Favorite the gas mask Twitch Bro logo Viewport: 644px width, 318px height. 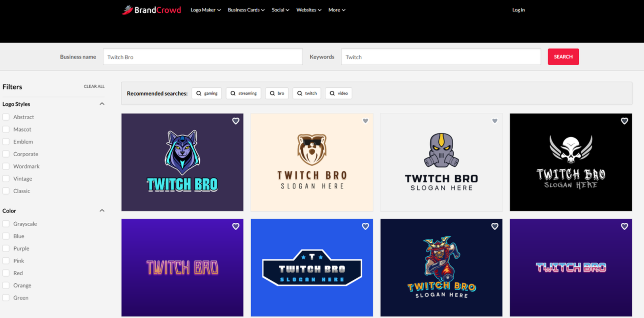coord(495,121)
